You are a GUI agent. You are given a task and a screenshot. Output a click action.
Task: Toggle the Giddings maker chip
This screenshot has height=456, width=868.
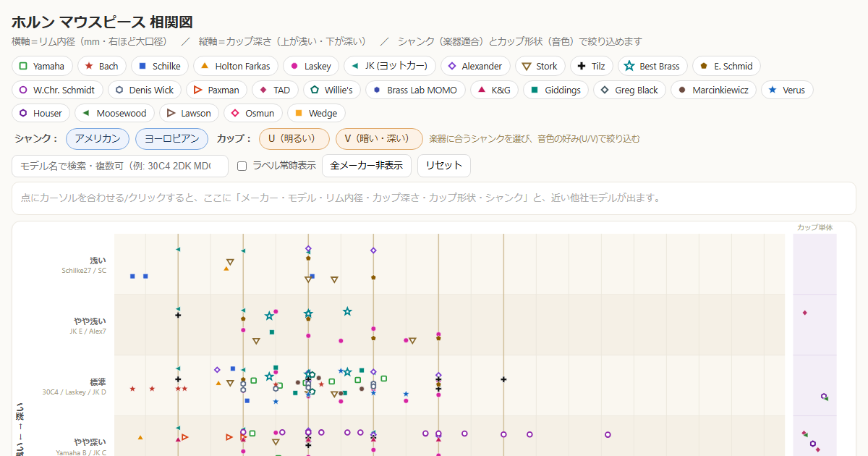556,90
